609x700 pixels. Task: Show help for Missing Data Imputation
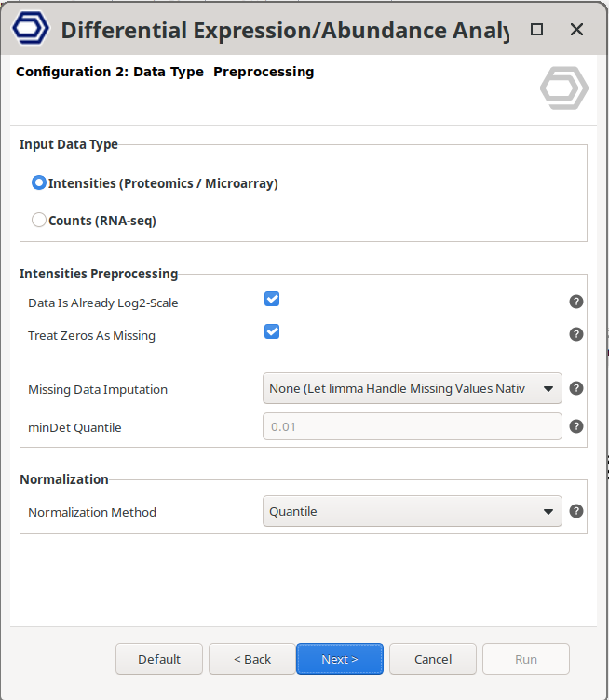point(576,388)
